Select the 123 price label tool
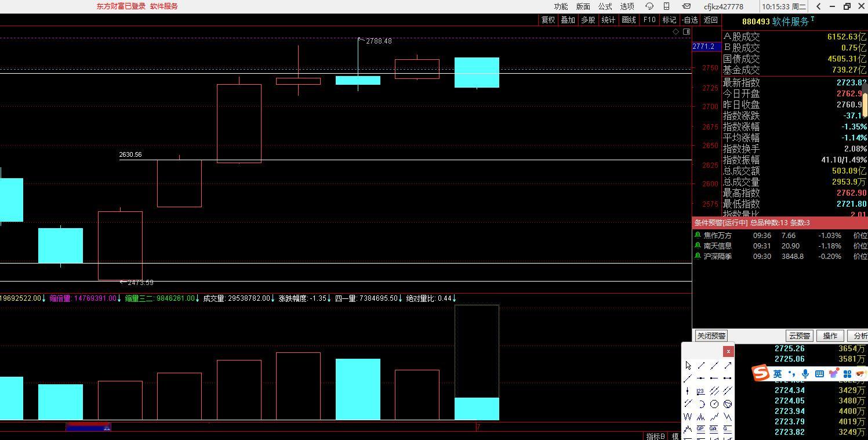The height and width of the screenshot is (440, 868). (x=701, y=391)
